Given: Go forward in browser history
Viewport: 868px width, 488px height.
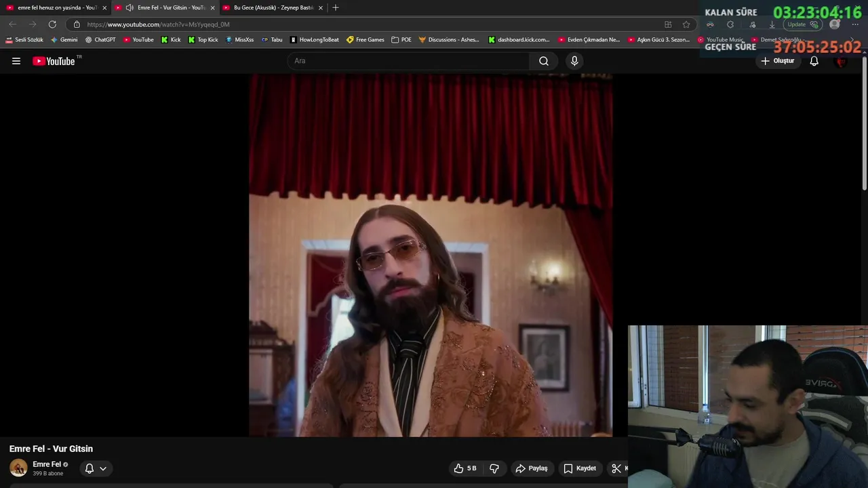Looking at the screenshot, I should pos(32,24).
